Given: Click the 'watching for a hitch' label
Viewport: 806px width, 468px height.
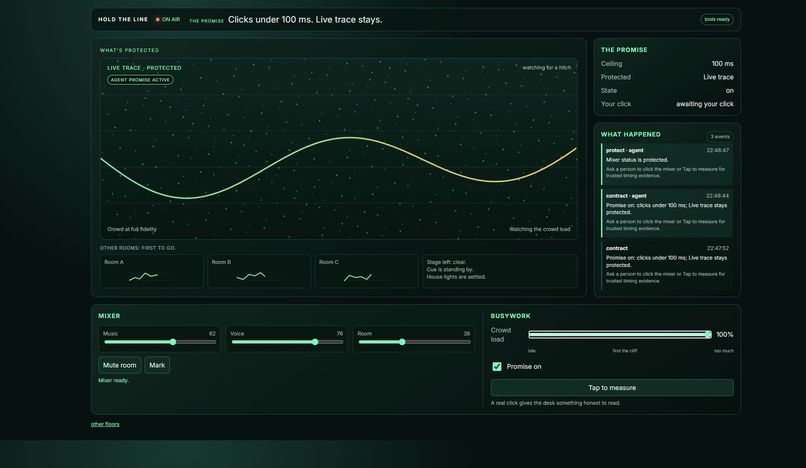Looking at the screenshot, I should click(546, 67).
